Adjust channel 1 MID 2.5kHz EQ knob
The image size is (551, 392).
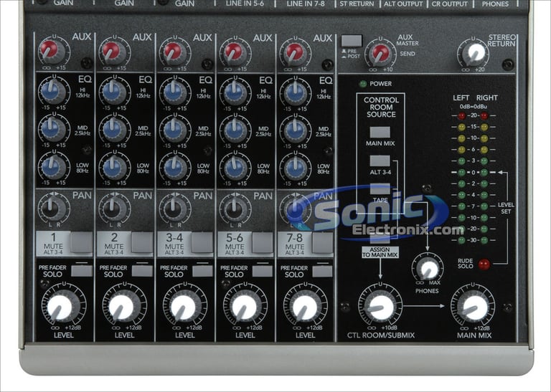52,128
